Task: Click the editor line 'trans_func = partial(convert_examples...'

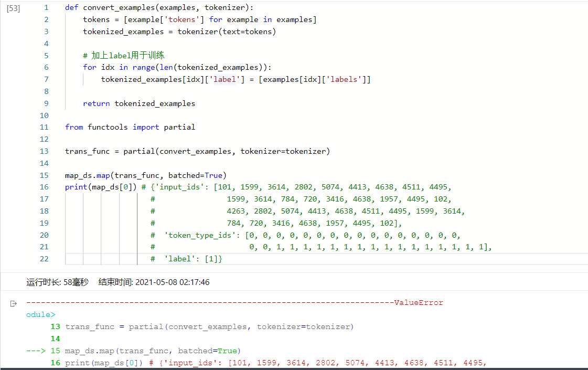Action: click(198, 151)
